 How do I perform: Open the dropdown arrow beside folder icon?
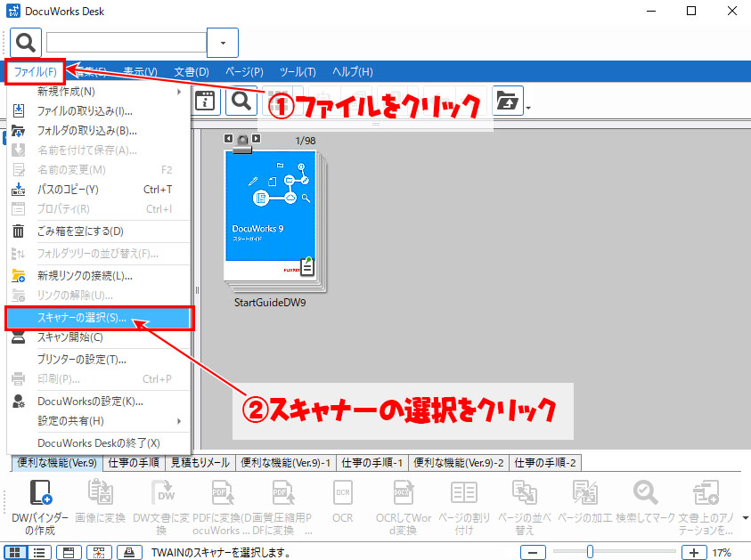[528, 108]
